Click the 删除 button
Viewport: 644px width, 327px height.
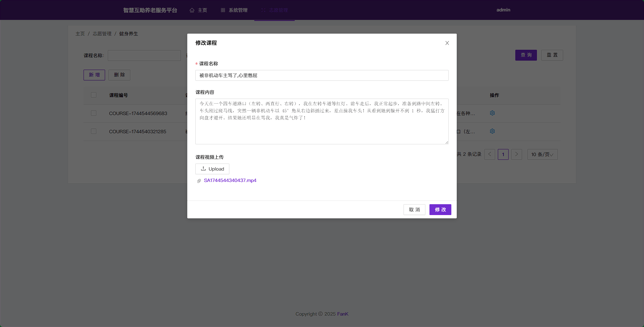119,75
